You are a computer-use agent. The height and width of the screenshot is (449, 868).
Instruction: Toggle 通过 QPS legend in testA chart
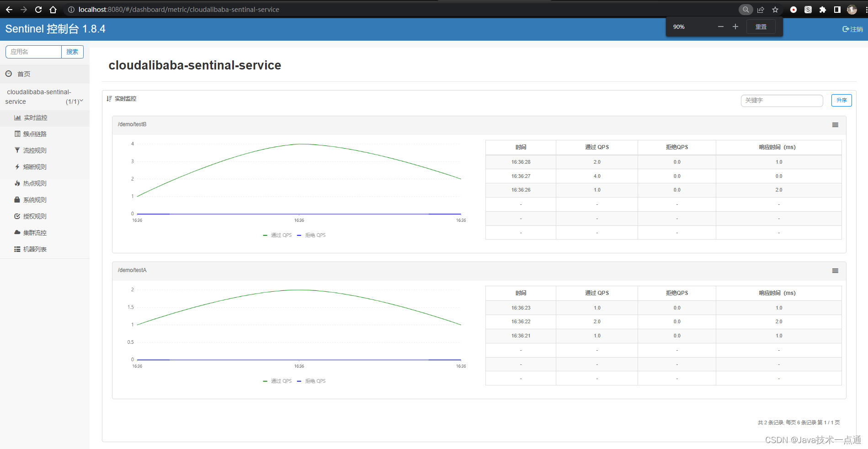point(277,381)
